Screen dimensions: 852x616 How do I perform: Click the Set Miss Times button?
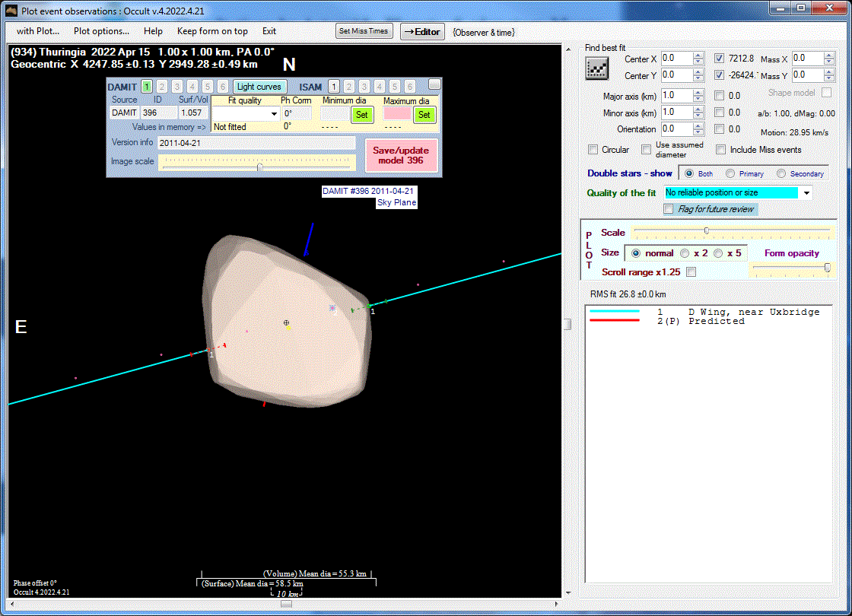(x=364, y=31)
